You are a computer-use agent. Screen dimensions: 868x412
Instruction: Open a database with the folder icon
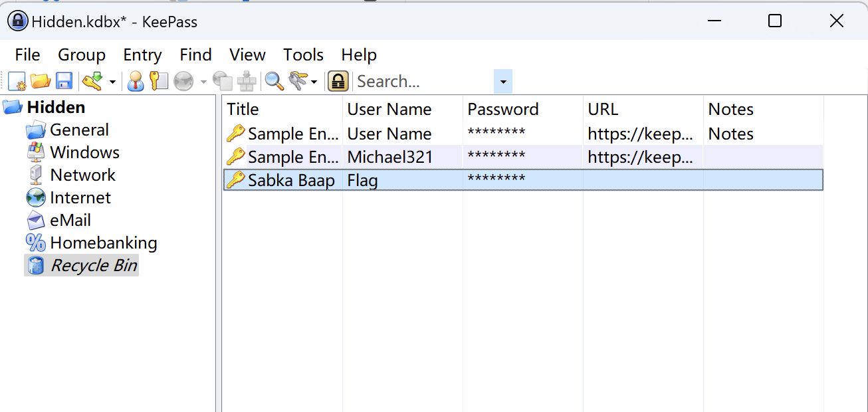point(41,81)
